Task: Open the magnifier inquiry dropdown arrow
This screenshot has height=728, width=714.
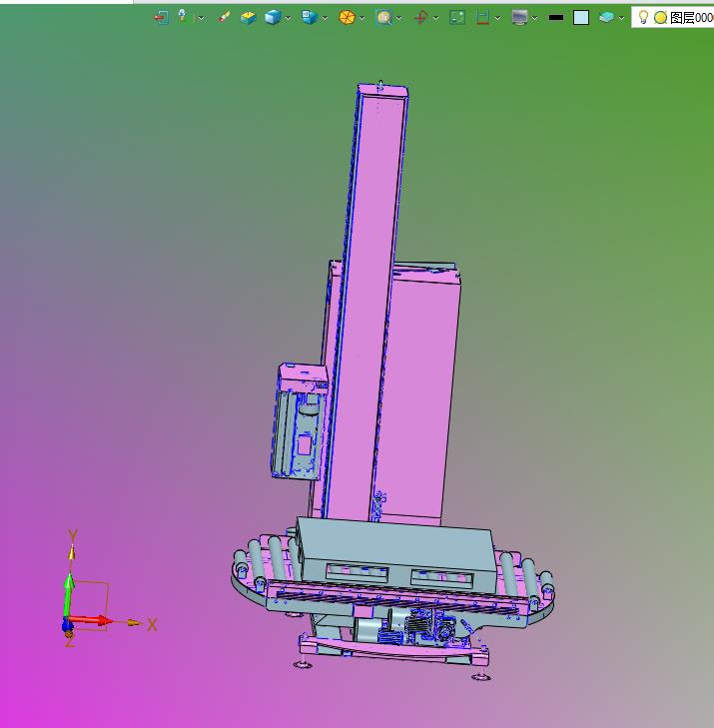Action: (x=398, y=18)
